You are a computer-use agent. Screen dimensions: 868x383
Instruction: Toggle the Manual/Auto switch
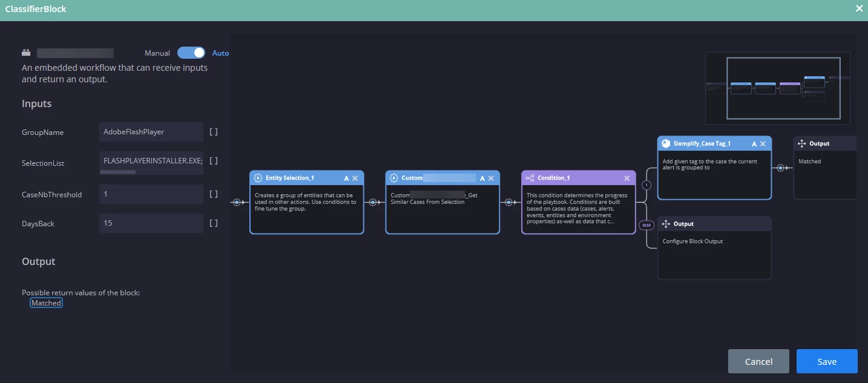191,53
